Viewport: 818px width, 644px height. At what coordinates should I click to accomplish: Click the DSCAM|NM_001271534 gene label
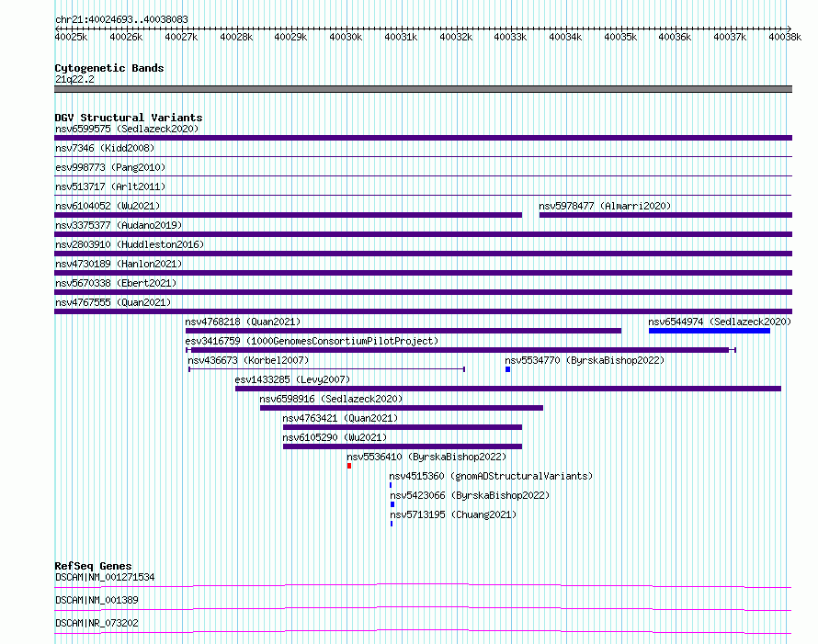[105, 577]
